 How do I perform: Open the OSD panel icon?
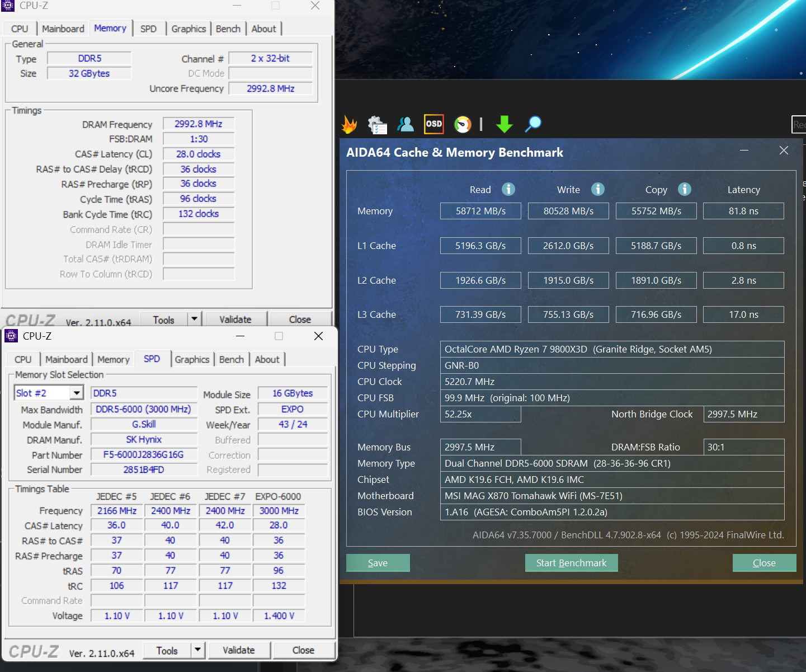(x=434, y=124)
